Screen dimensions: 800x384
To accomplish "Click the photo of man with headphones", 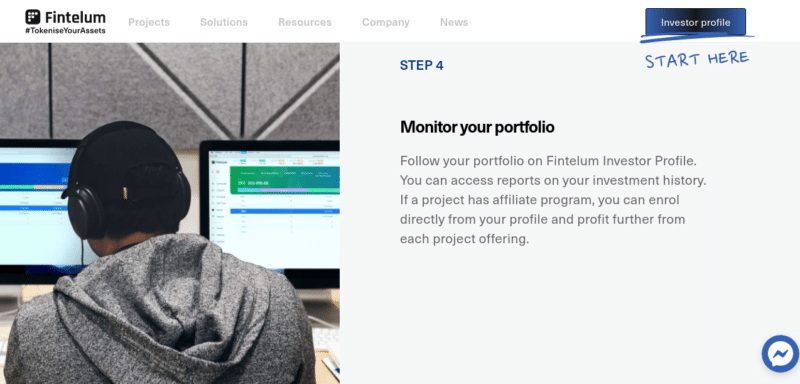I will [x=170, y=213].
